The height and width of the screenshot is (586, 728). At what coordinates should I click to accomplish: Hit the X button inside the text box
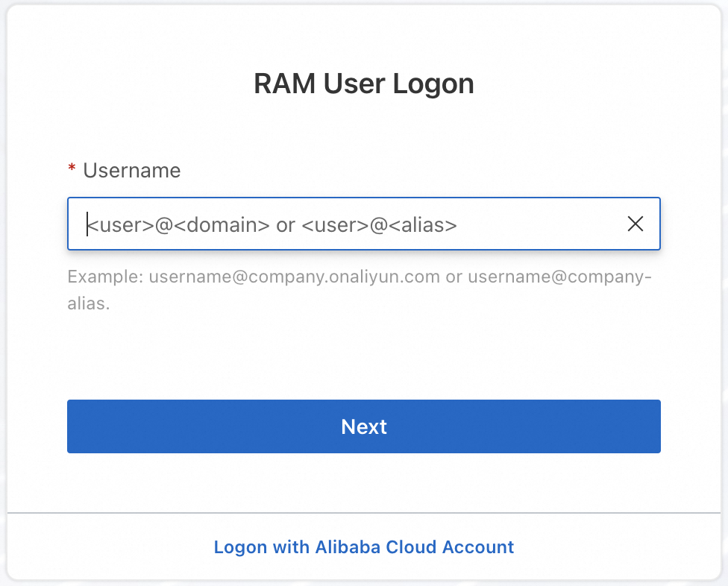[x=636, y=224]
